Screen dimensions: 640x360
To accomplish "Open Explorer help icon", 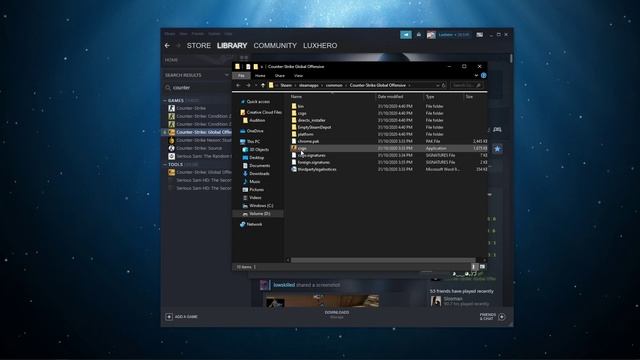I will tap(484, 76).
